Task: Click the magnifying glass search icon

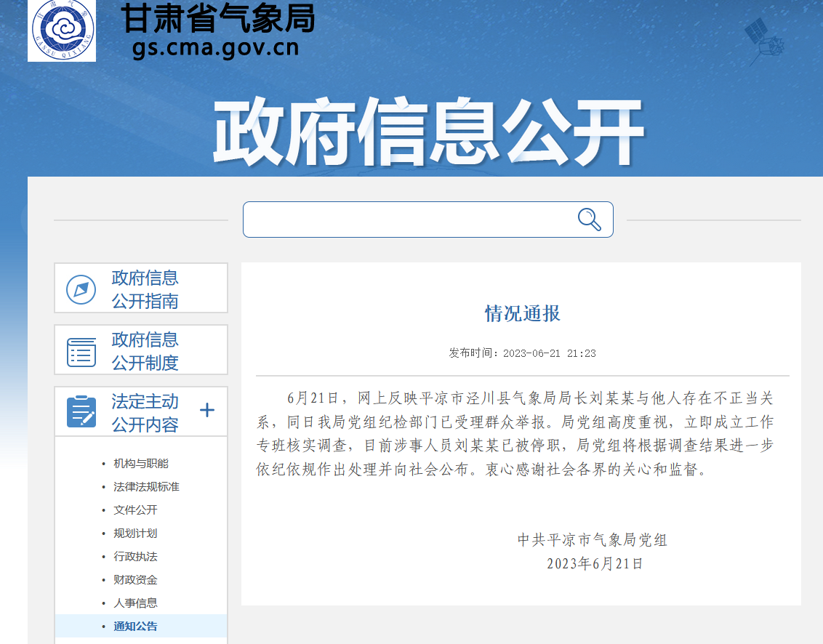Action: (x=589, y=219)
